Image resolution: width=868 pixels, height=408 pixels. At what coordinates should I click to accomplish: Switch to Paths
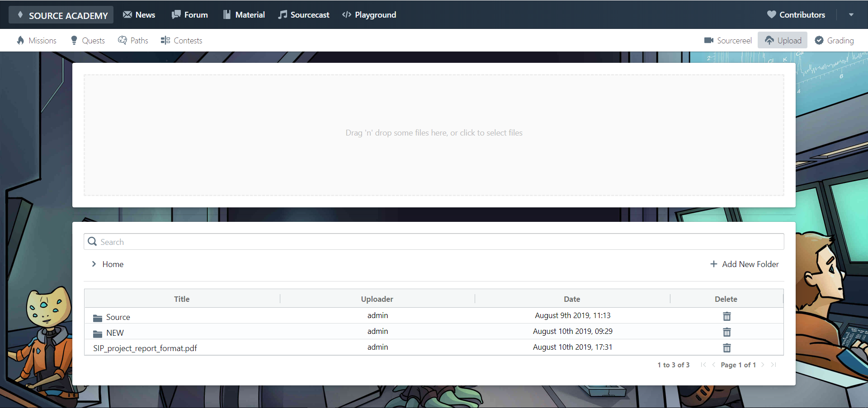point(133,41)
